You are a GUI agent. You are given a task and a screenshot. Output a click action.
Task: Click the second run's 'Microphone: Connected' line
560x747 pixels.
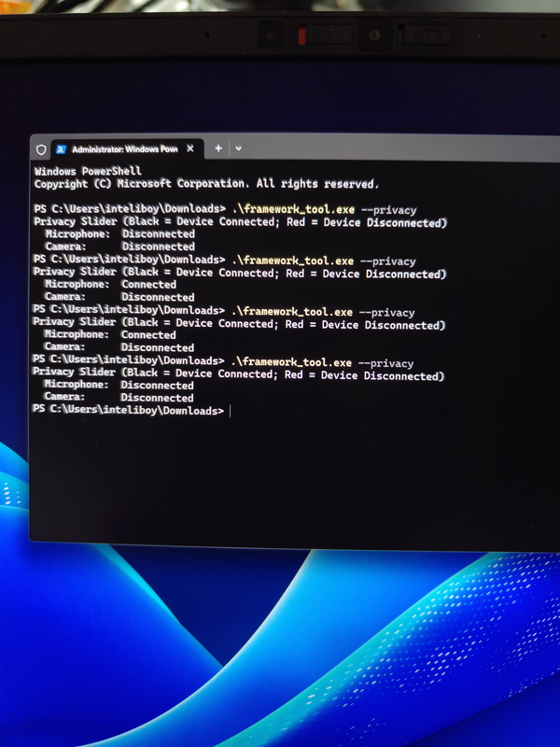pos(110,285)
